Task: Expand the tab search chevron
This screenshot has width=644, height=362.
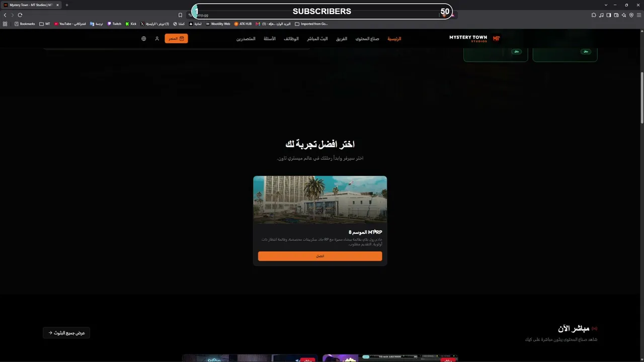Action: pyautogui.click(x=606, y=5)
